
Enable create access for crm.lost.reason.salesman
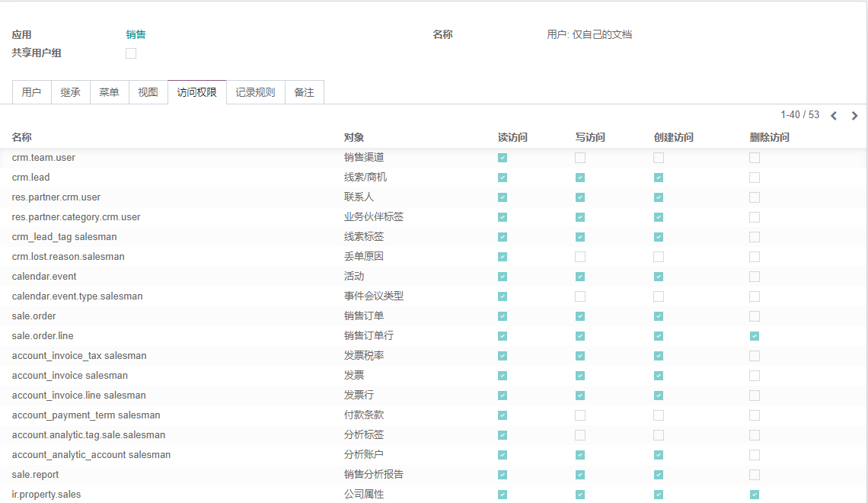coord(658,256)
